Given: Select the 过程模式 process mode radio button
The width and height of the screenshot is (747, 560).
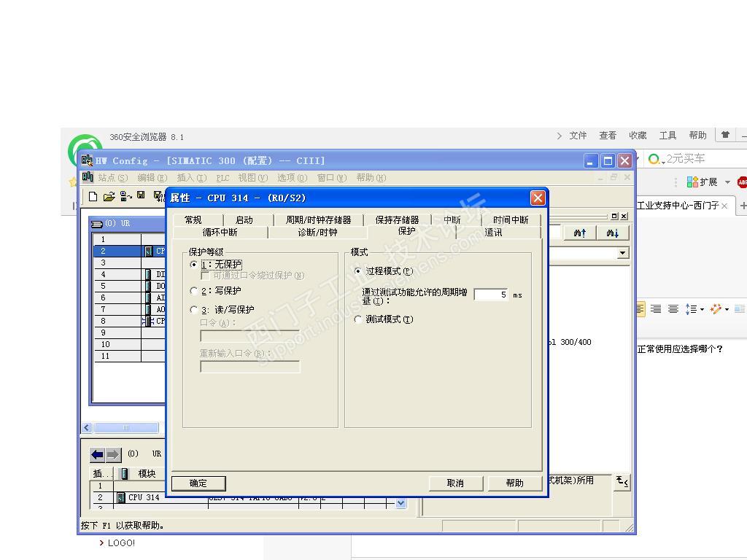Looking at the screenshot, I should coord(357,271).
